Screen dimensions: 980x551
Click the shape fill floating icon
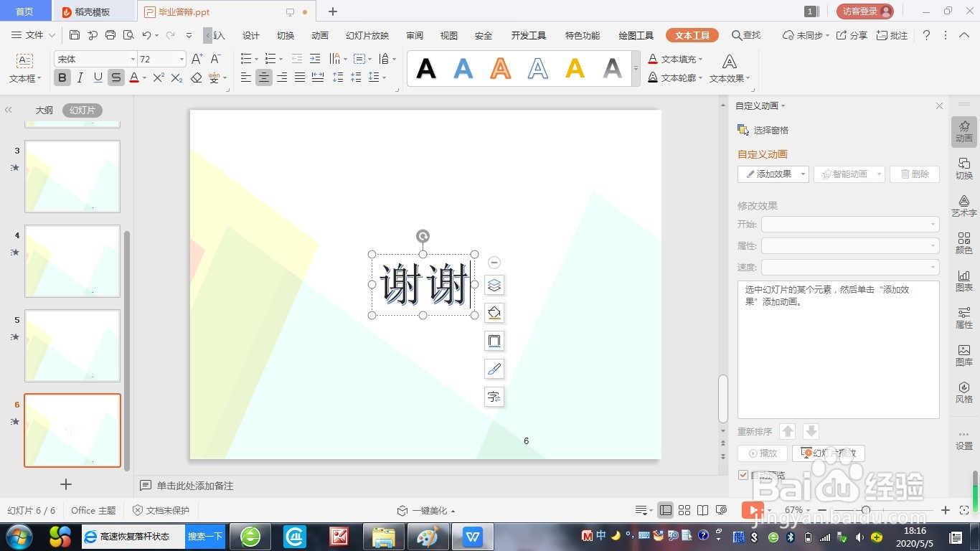(494, 313)
